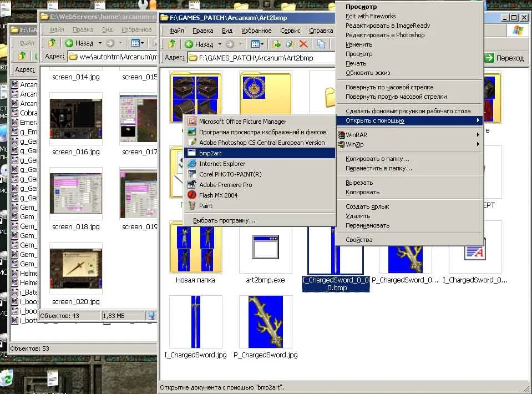Choose Internet Explorer from Open With list
This screenshot has width=532, height=394.
click(x=222, y=164)
